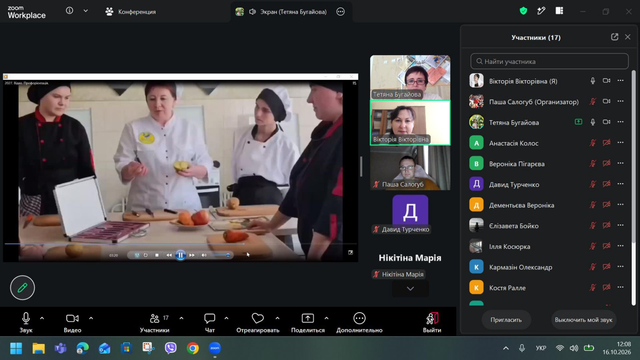The height and width of the screenshot is (360, 640).
Task: Select Давид Турченко avatar tile
Action: click(x=410, y=213)
